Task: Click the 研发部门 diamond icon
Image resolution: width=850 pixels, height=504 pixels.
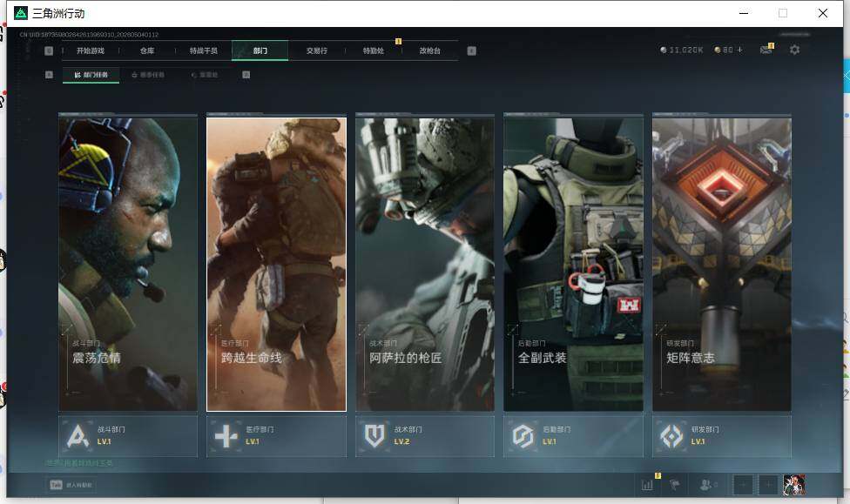Action: (671, 436)
